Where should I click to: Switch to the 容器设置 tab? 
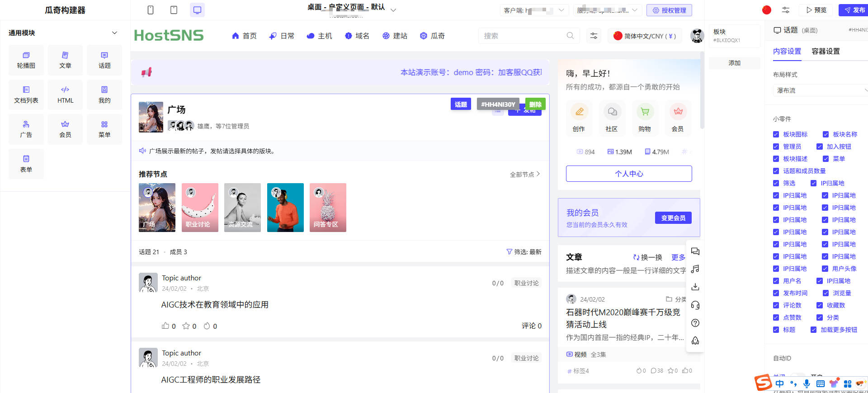point(826,52)
